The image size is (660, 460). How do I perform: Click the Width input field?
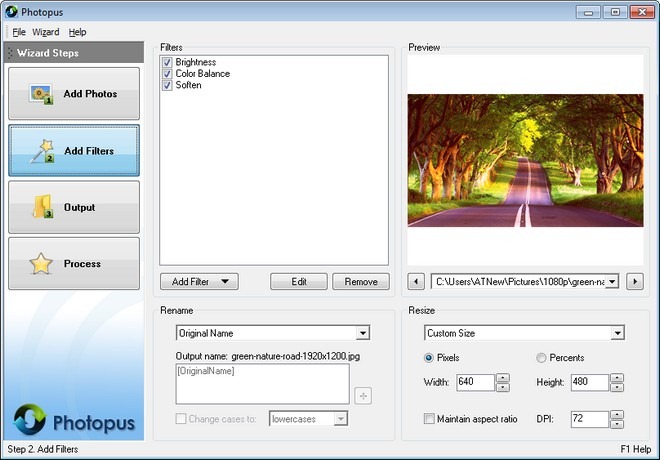click(475, 382)
